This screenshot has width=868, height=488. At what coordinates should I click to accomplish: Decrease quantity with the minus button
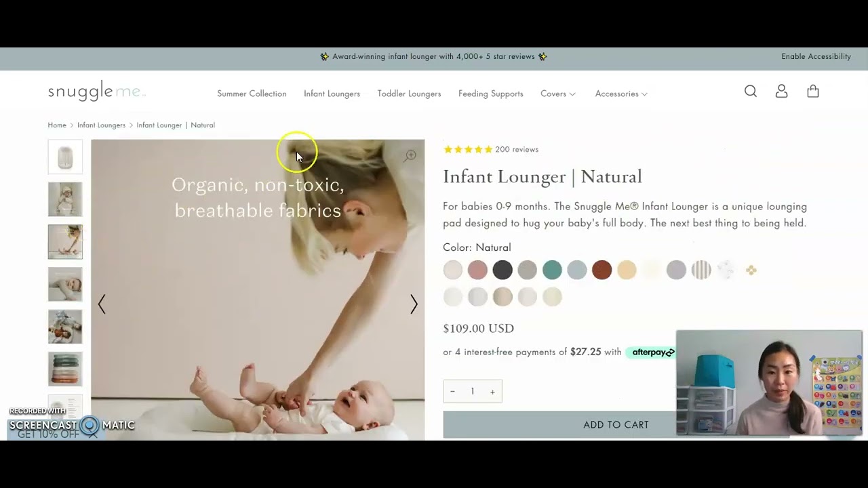pos(452,391)
